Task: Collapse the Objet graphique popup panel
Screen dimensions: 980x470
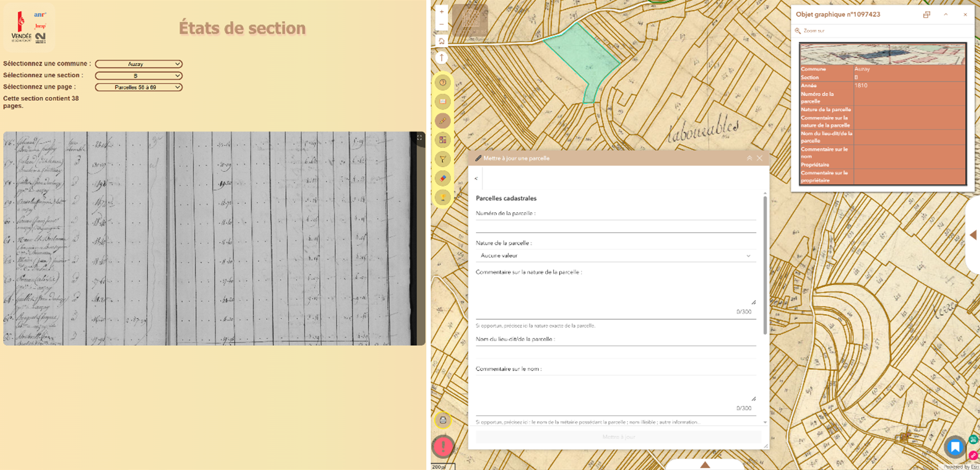Action: [945, 15]
